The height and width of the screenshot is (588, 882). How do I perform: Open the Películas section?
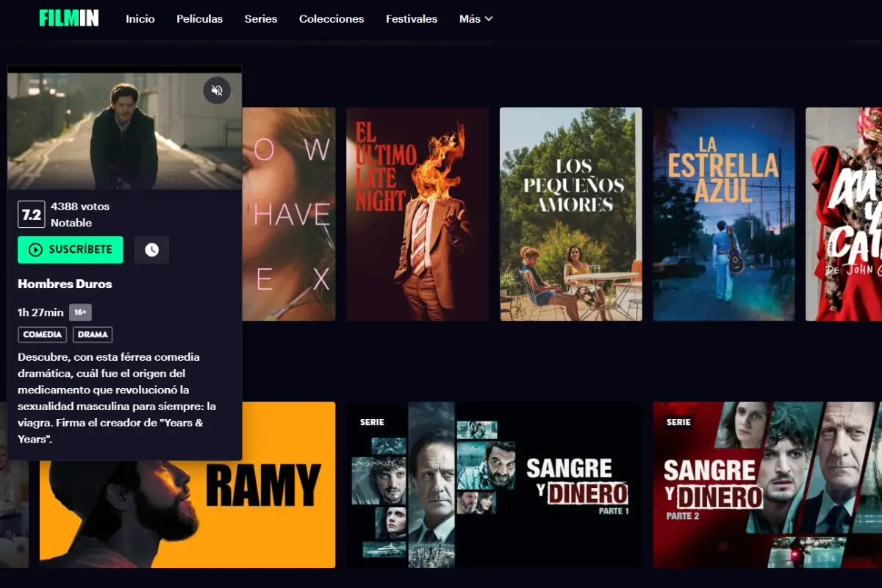(x=200, y=19)
